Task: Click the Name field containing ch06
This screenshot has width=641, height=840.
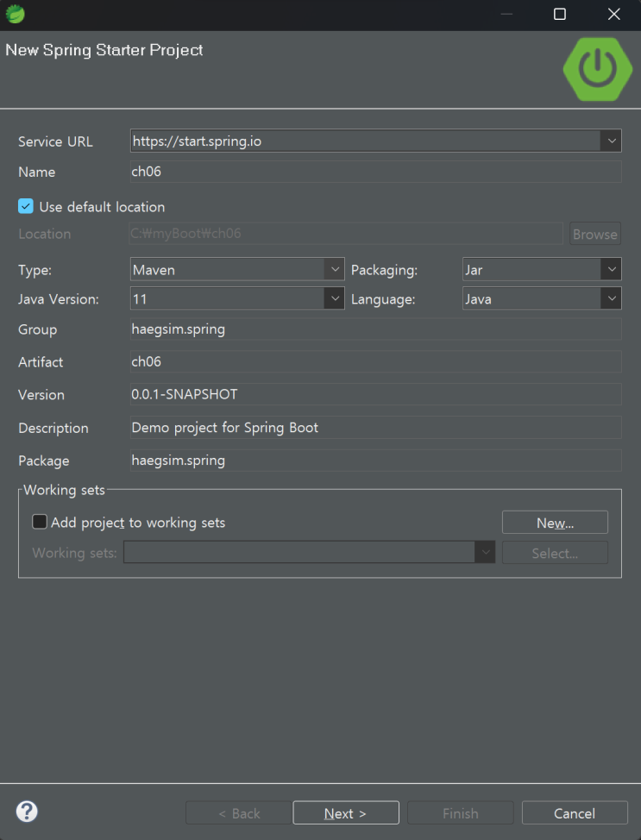Action: click(x=375, y=172)
